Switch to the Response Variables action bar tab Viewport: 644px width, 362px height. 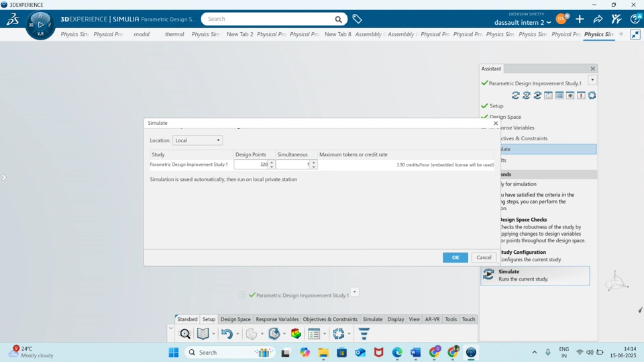pyautogui.click(x=277, y=319)
